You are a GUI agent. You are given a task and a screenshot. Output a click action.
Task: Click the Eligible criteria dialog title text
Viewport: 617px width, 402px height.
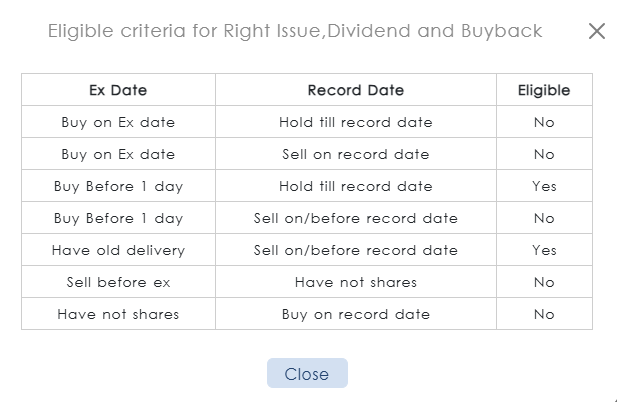point(295,31)
